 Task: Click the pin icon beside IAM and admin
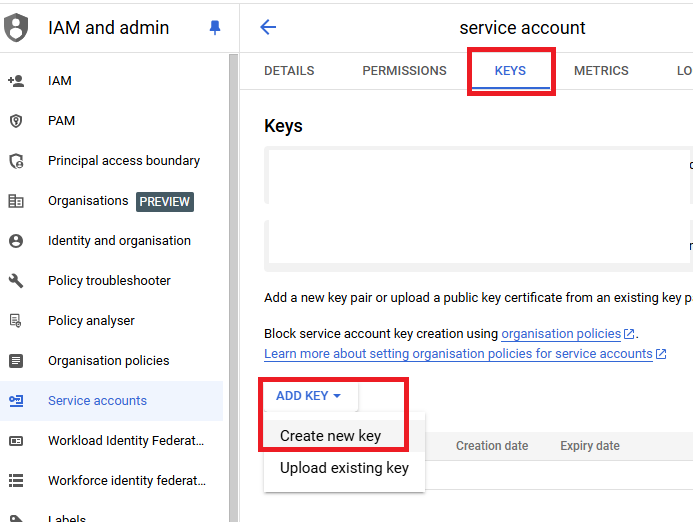(215, 28)
